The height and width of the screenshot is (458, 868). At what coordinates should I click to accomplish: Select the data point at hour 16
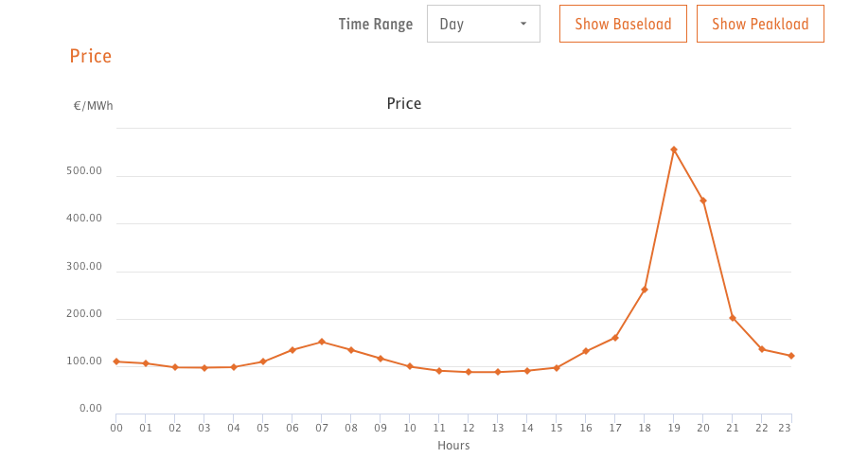[x=586, y=351]
